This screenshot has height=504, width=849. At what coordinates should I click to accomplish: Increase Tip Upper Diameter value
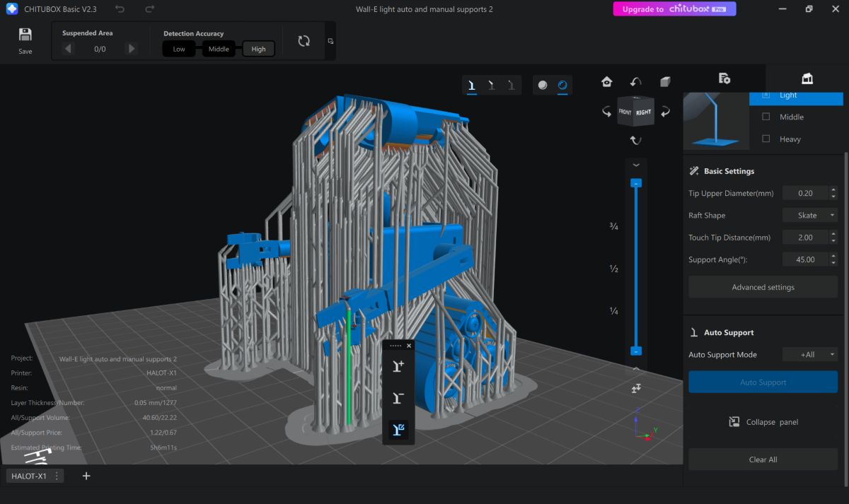(x=833, y=189)
